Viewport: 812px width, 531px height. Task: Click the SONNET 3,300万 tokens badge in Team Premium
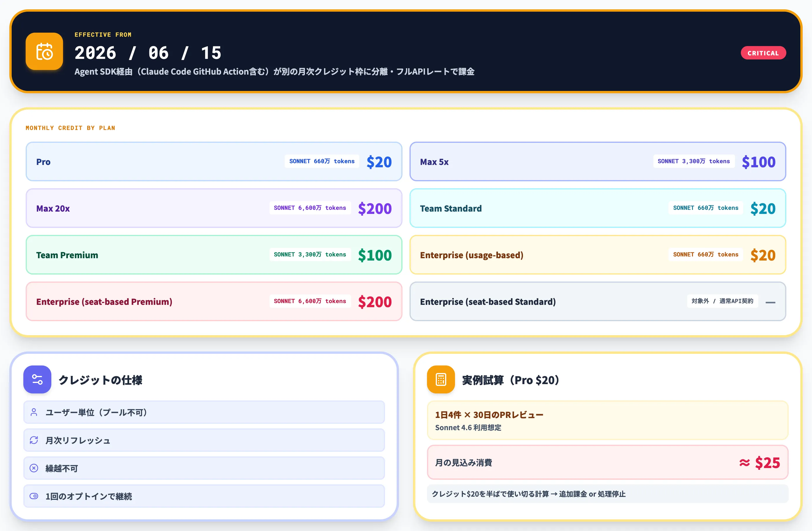(310, 255)
